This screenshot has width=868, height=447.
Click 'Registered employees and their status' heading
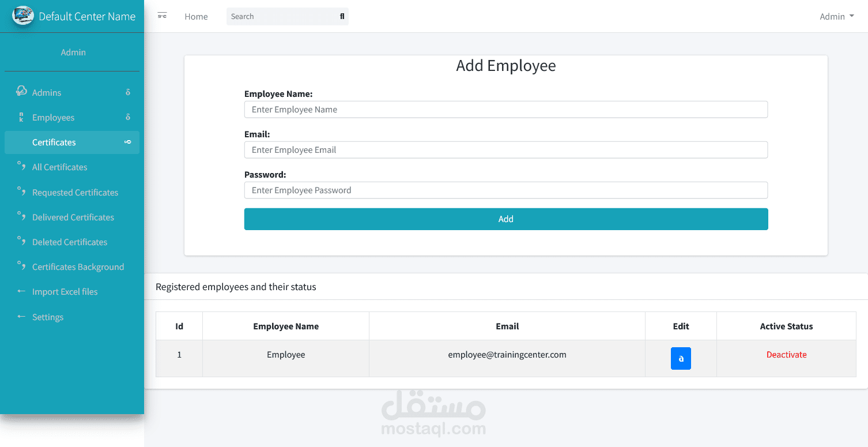point(236,287)
